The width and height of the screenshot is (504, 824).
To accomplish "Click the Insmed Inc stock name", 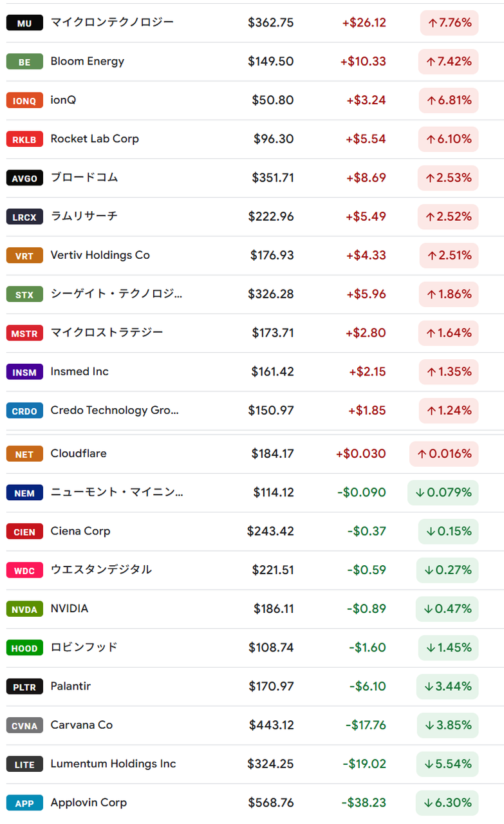I will point(80,372).
